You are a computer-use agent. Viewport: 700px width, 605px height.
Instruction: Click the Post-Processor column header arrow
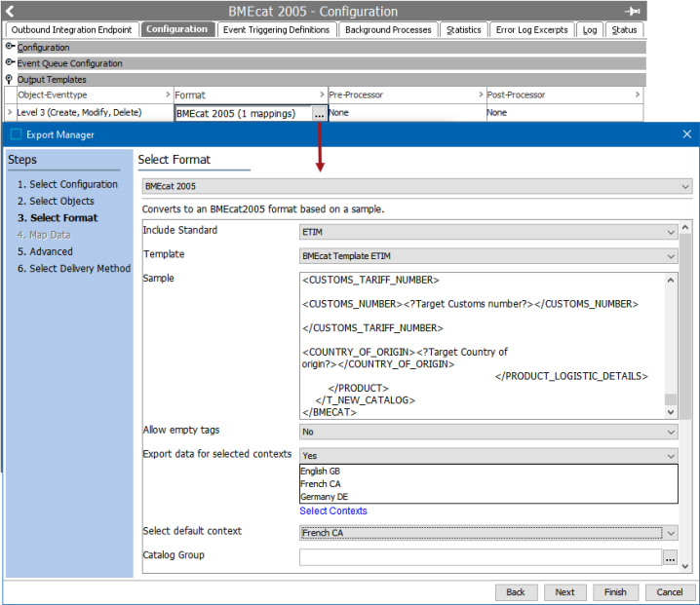click(637, 95)
